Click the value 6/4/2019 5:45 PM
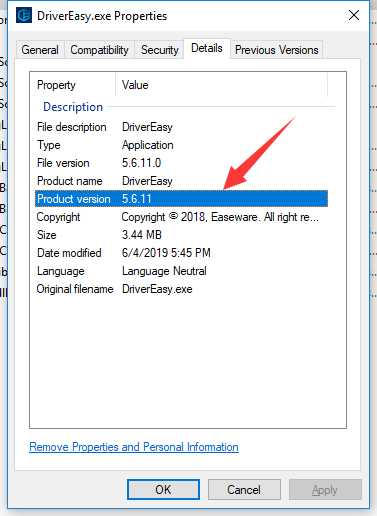377x516 pixels. point(166,253)
